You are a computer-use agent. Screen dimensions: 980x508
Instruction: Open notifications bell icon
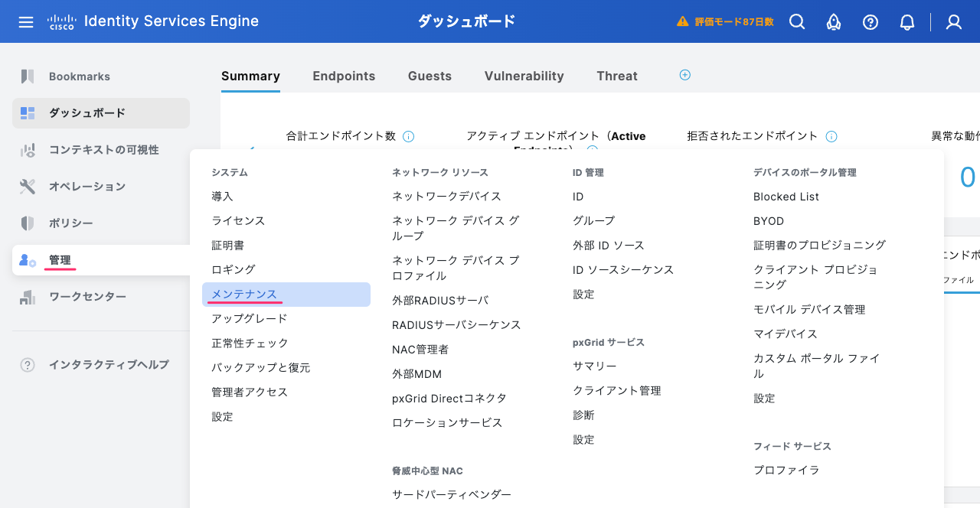pos(907,22)
